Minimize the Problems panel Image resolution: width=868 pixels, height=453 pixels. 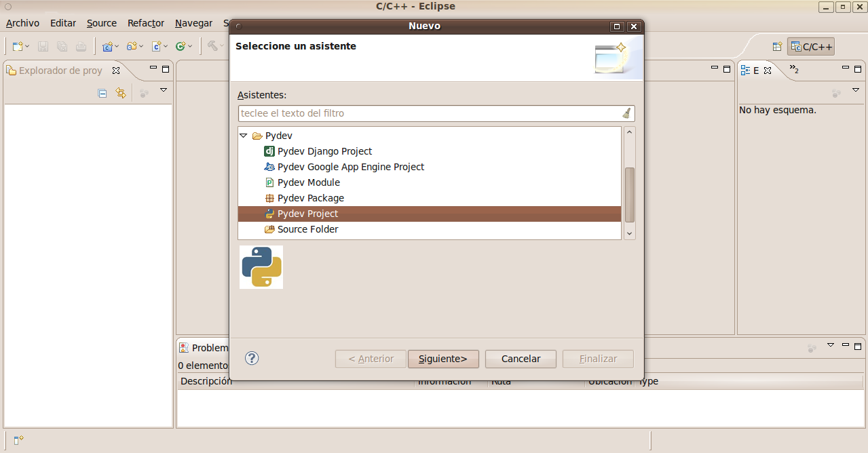pos(846,345)
